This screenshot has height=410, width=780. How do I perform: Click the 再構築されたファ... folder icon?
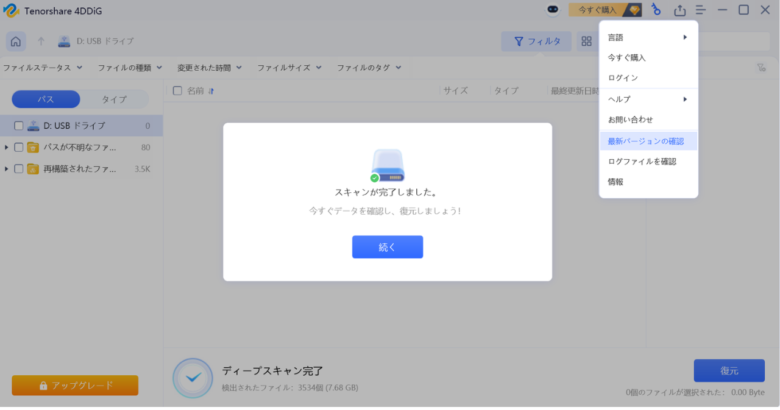[33, 169]
